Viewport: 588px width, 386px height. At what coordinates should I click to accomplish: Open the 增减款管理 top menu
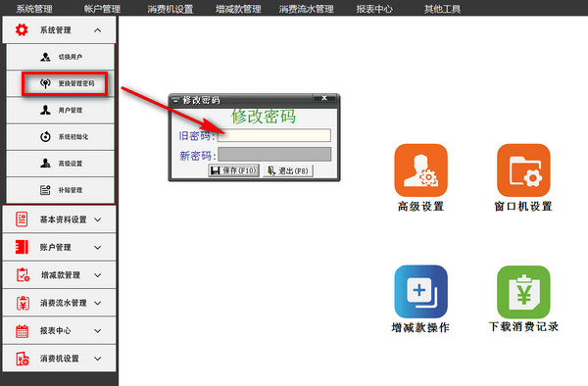click(238, 9)
